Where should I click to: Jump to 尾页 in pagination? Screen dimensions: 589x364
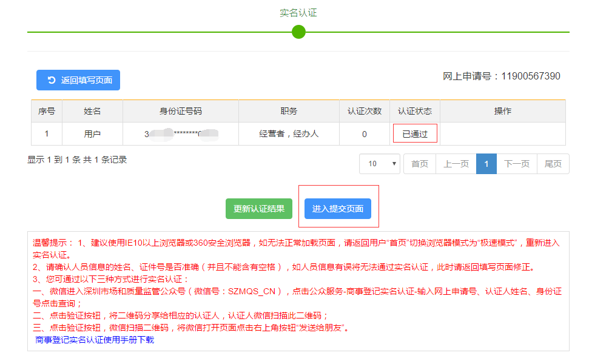[553, 164]
